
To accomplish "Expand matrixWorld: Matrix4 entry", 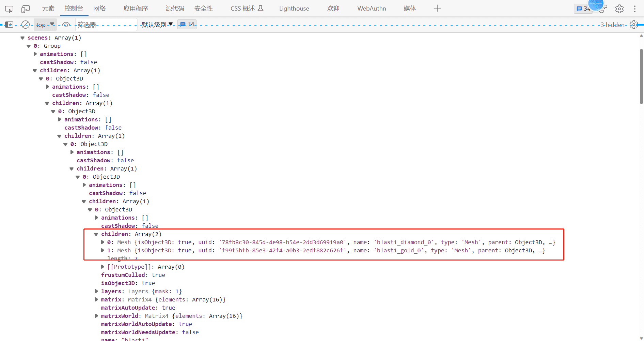I will pyautogui.click(x=96, y=316).
